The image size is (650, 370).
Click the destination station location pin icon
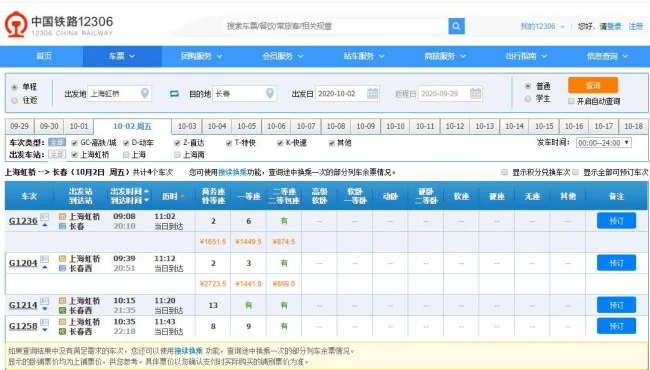click(x=270, y=93)
